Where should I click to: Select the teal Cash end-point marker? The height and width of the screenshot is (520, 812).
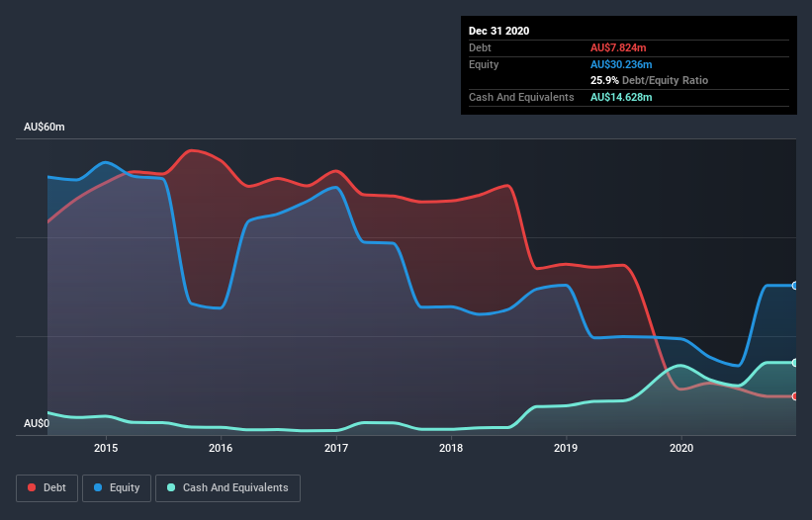[x=795, y=363]
